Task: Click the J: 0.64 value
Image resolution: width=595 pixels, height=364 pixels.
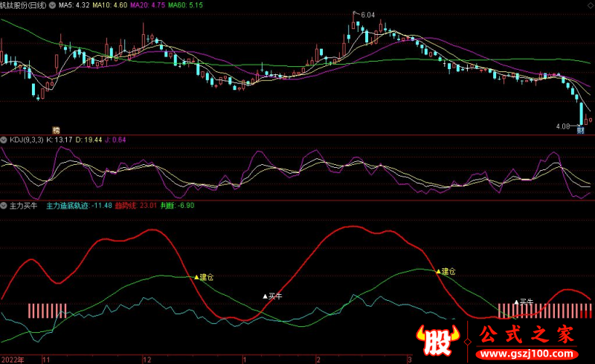Action: (115, 140)
